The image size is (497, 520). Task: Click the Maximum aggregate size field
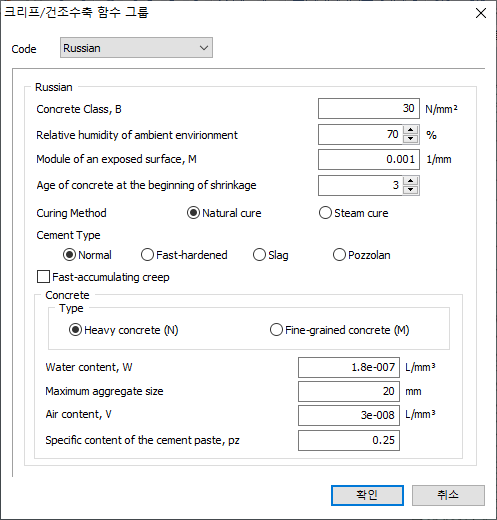349,391
